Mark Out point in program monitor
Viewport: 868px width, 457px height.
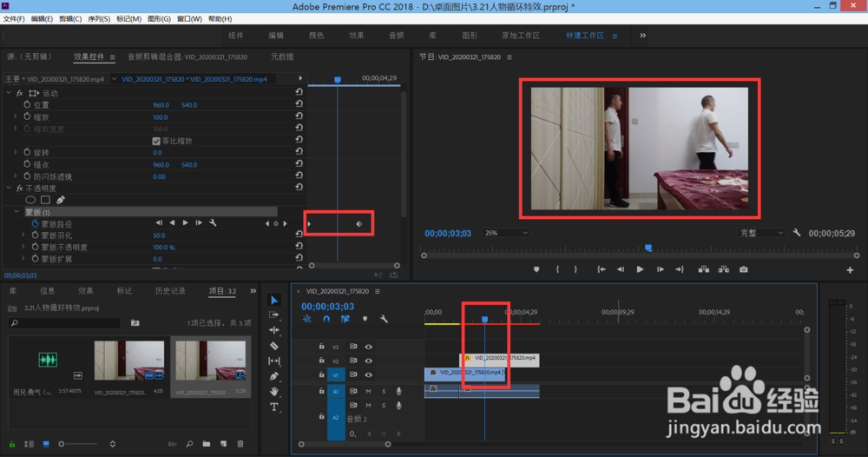point(575,269)
